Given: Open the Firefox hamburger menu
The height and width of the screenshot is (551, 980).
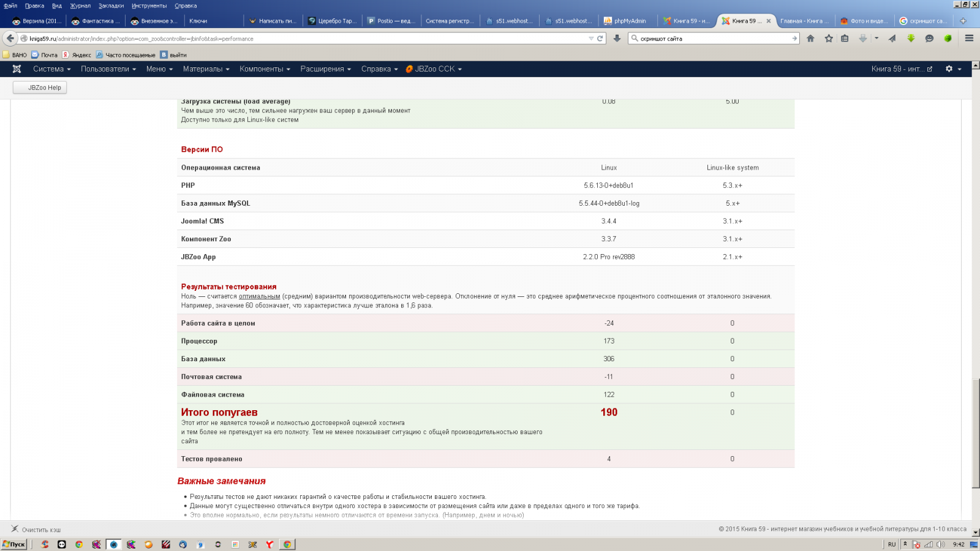Looking at the screenshot, I should point(969,38).
